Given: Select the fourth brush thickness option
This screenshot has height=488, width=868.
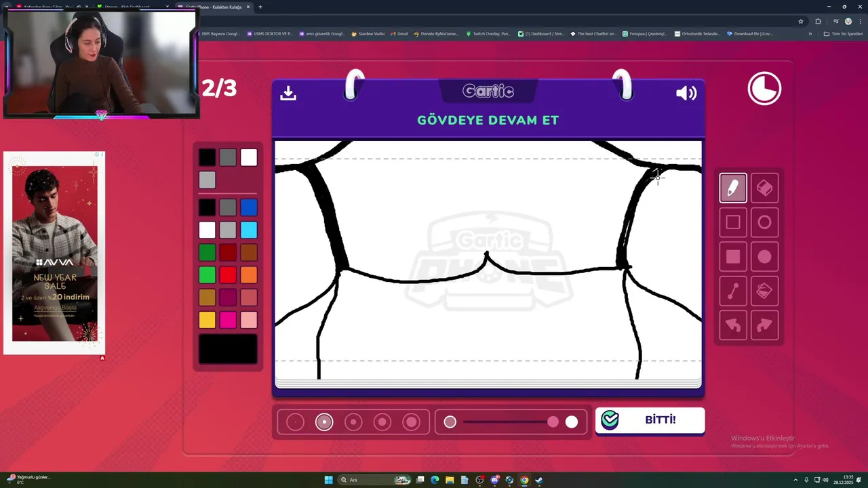Looking at the screenshot, I should 382,422.
